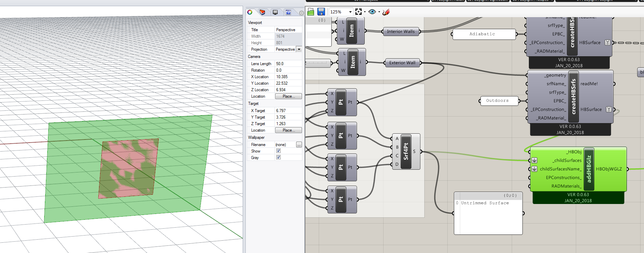Select the Srf4Pt component
The width and height of the screenshot is (644, 253).
pos(406,152)
